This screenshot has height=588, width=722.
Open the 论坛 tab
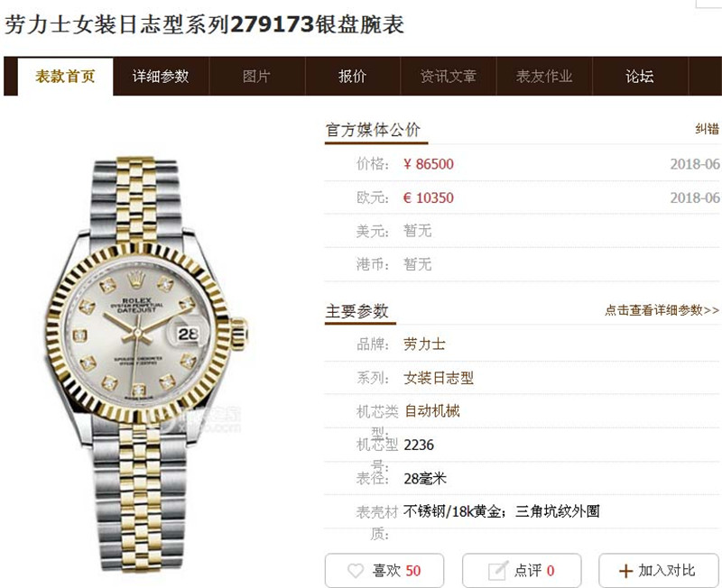pos(640,77)
